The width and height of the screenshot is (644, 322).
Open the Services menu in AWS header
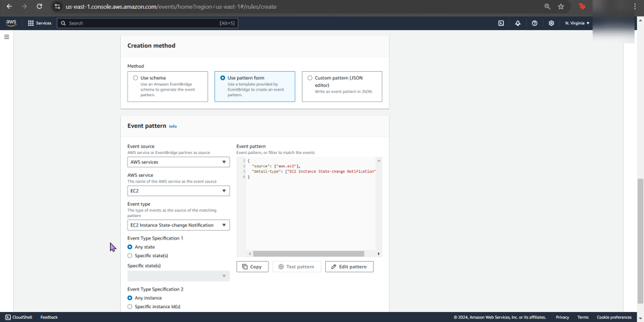coord(40,23)
